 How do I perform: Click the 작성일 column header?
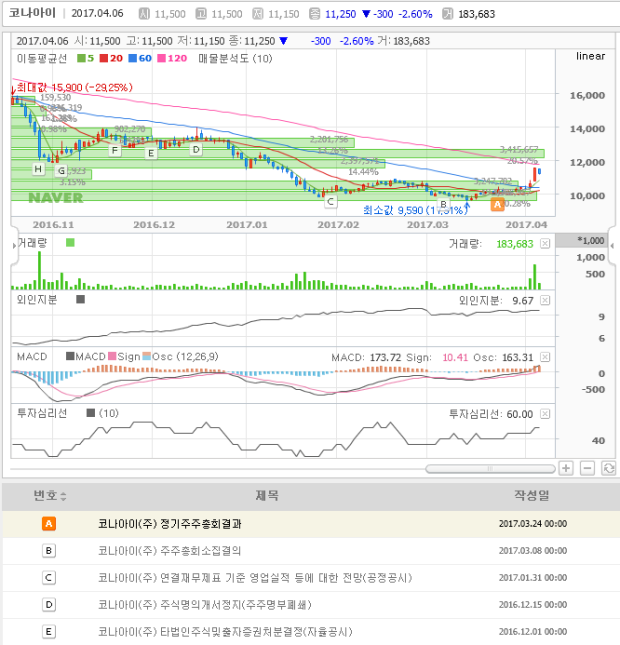[532, 496]
